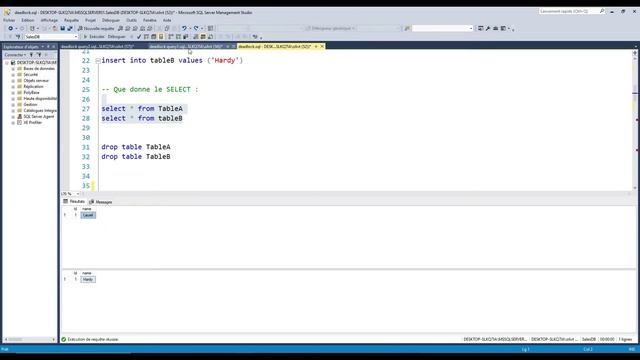Open the Fenêtre menu
This screenshot has width=640, height=360.
pyautogui.click(x=149, y=20)
